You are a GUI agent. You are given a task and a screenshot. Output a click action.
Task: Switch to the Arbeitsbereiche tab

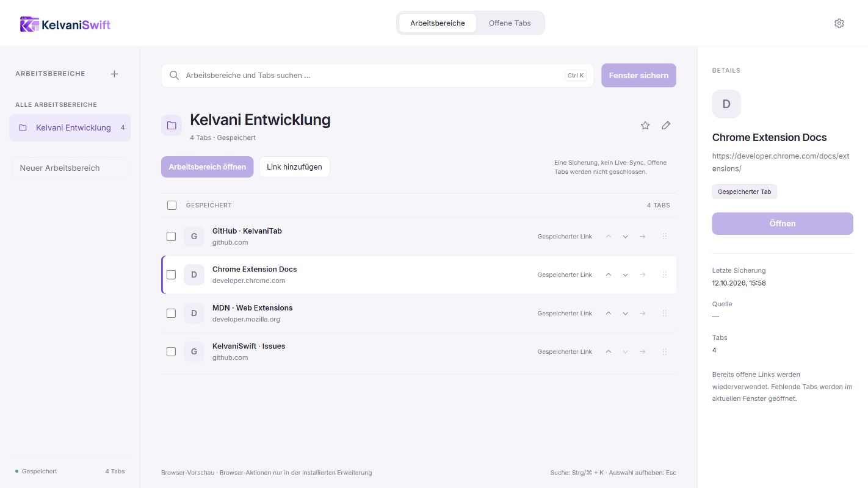(x=438, y=23)
